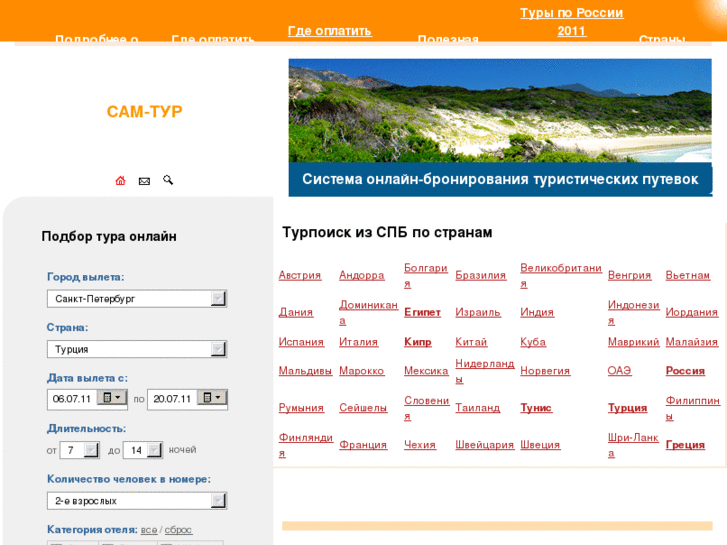Open Чехия tour search
Screen dimensions: 727x545
[x=420, y=445]
